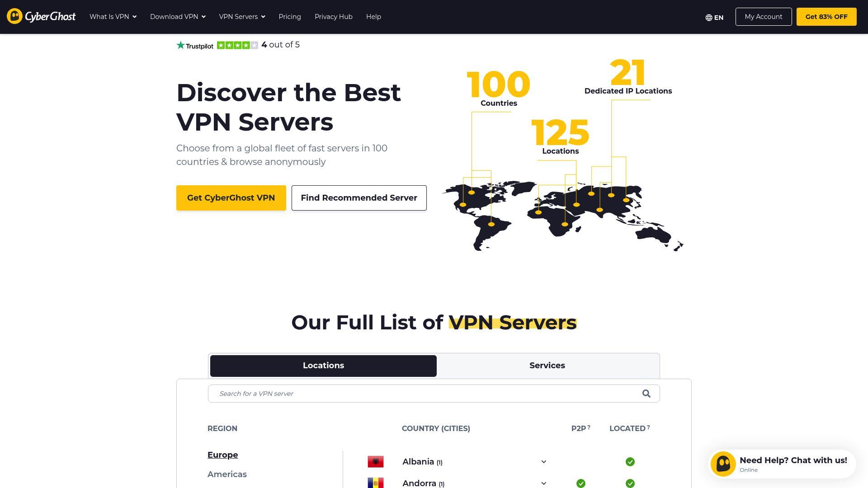Open the Privacy Hub link

(x=334, y=17)
